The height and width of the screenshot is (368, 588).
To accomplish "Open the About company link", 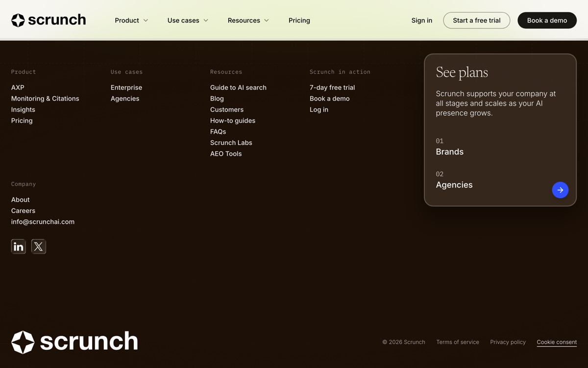I will click(x=21, y=200).
